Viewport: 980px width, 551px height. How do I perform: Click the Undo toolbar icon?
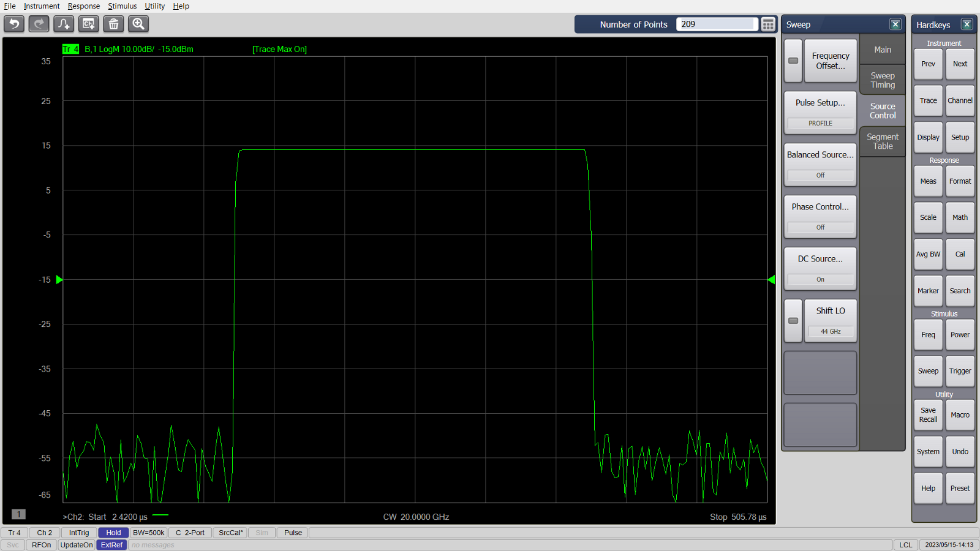tap(13, 24)
